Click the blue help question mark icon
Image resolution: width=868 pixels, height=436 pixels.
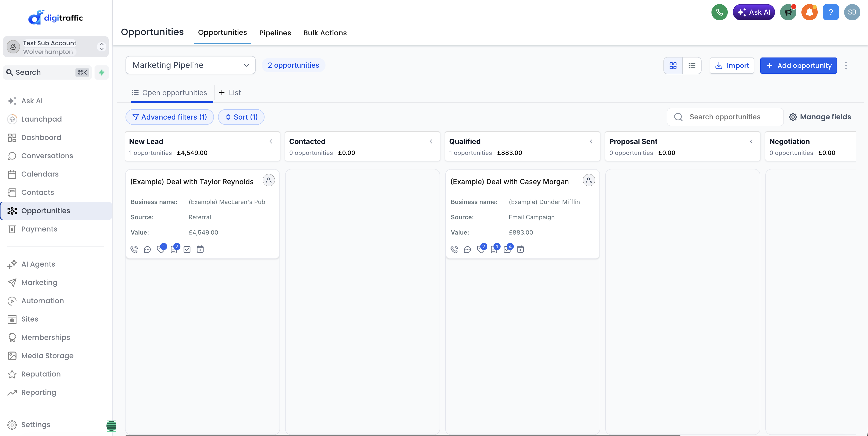pyautogui.click(x=831, y=12)
